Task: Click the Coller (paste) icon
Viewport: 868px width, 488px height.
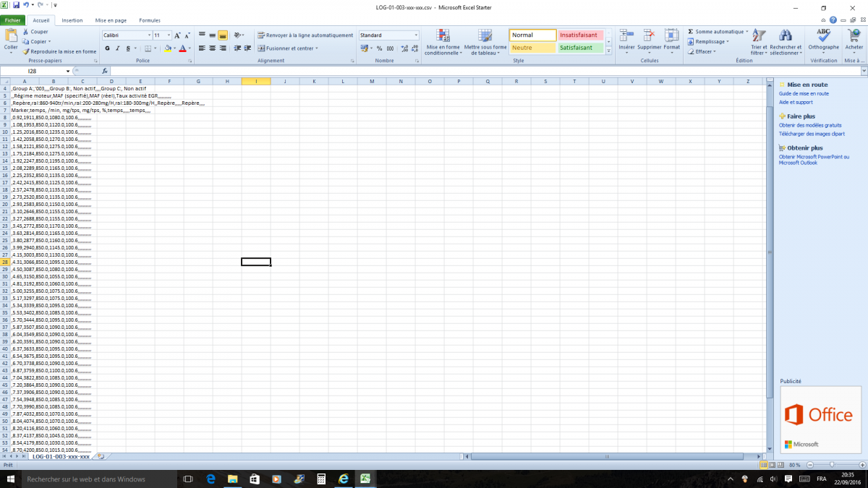Action: [11, 38]
